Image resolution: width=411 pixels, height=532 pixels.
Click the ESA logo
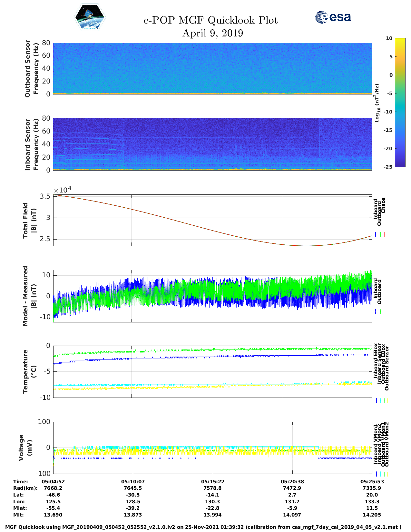(x=333, y=17)
